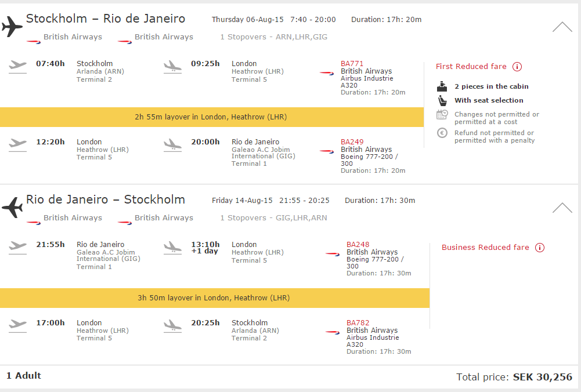Click the 2h 55m London layover bar
The height and width of the screenshot is (392, 581).
tap(211, 117)
